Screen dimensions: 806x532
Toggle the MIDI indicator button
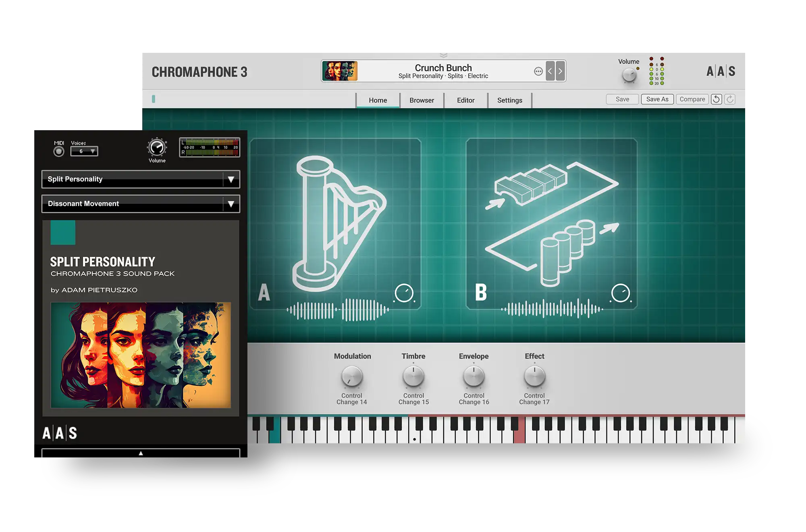pyautogui.click(x=59, y=152)
